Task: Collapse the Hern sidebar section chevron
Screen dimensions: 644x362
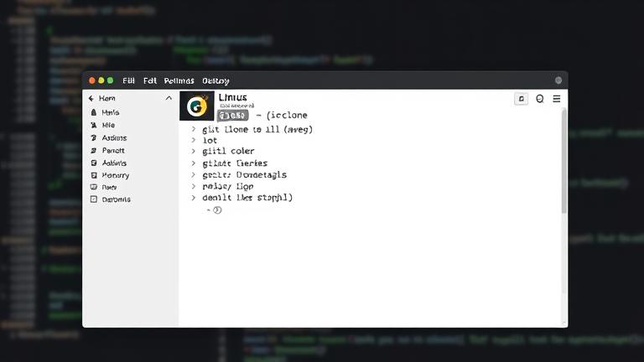Action: (169, 98)
